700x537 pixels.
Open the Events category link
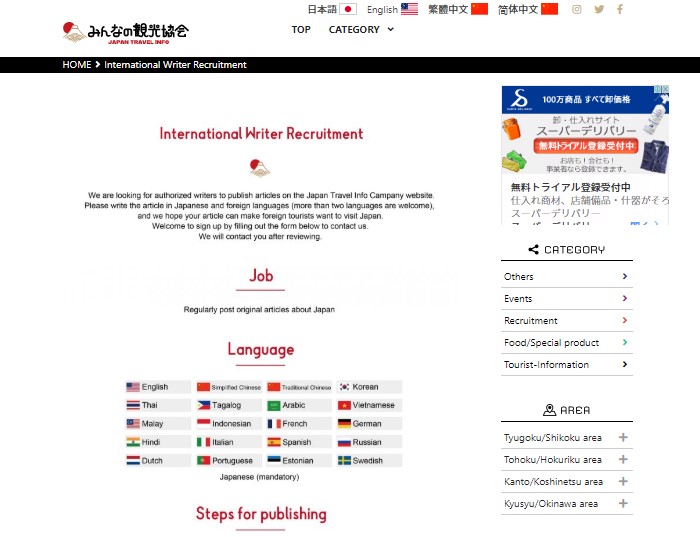pos(518,299)
